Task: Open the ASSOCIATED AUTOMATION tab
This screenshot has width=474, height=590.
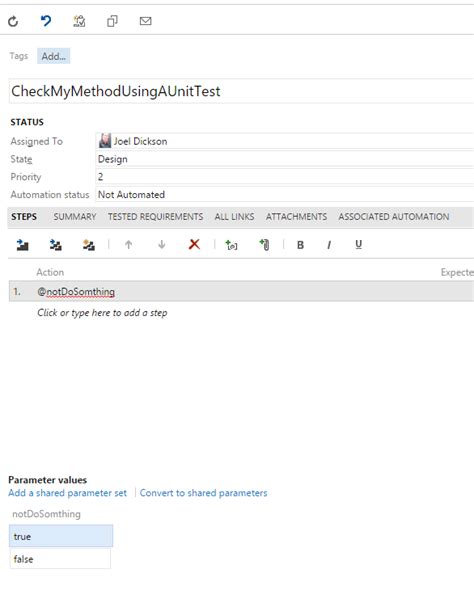Action: [x=394, y=217]
